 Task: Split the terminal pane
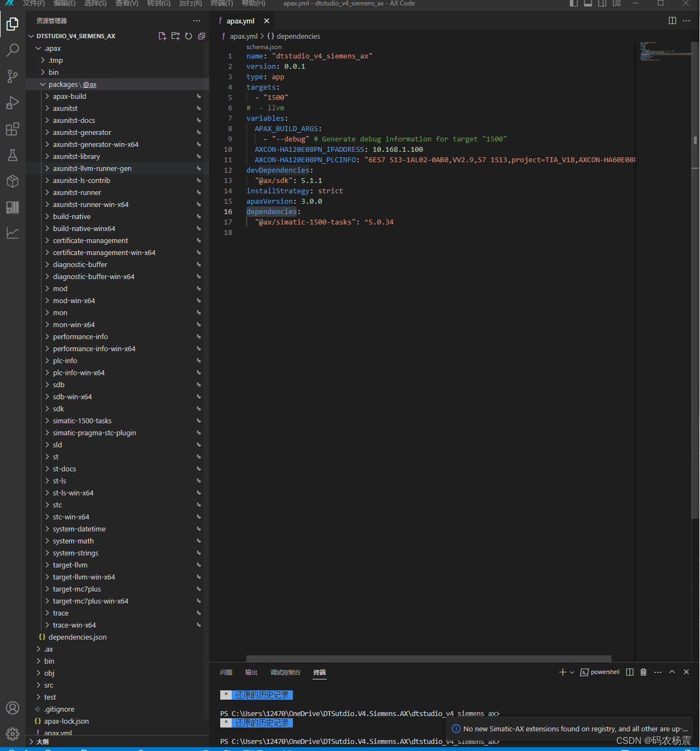630,672
